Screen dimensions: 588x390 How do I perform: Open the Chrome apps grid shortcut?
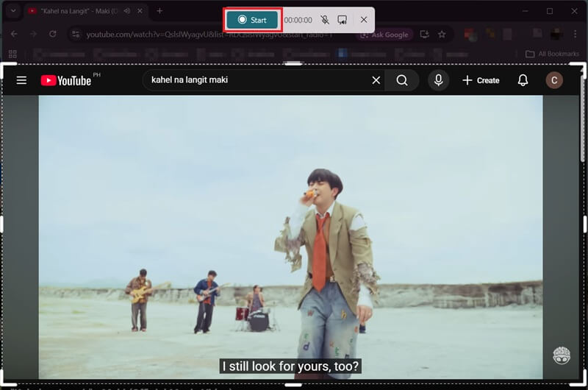[x=12, y=54]
